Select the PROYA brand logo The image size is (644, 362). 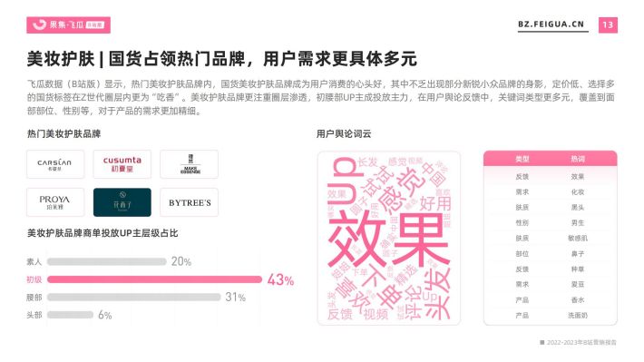(x=55, y=202)
